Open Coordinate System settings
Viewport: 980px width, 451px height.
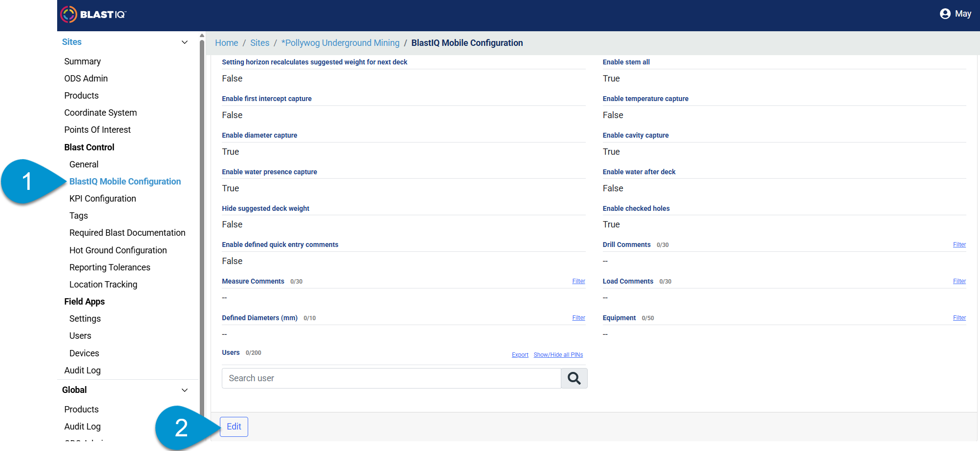click(101, 113)
